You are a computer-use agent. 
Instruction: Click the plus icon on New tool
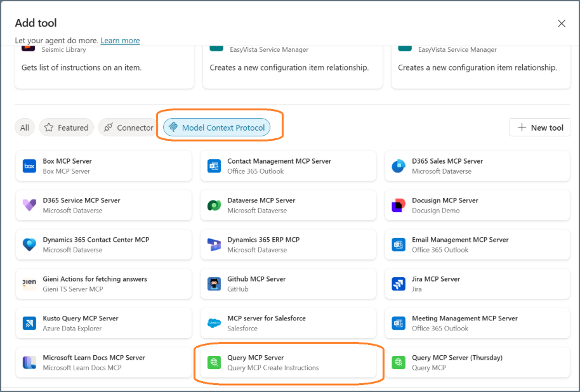click(522, 127)
